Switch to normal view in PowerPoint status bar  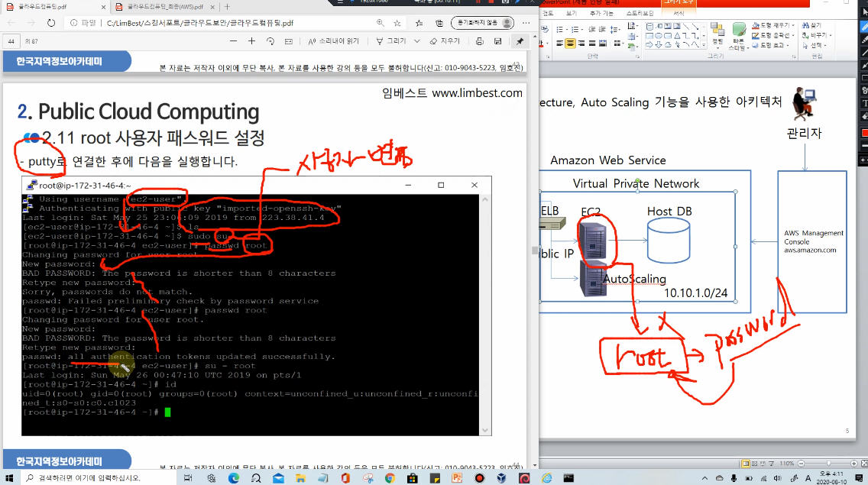(x=746, y=464)
